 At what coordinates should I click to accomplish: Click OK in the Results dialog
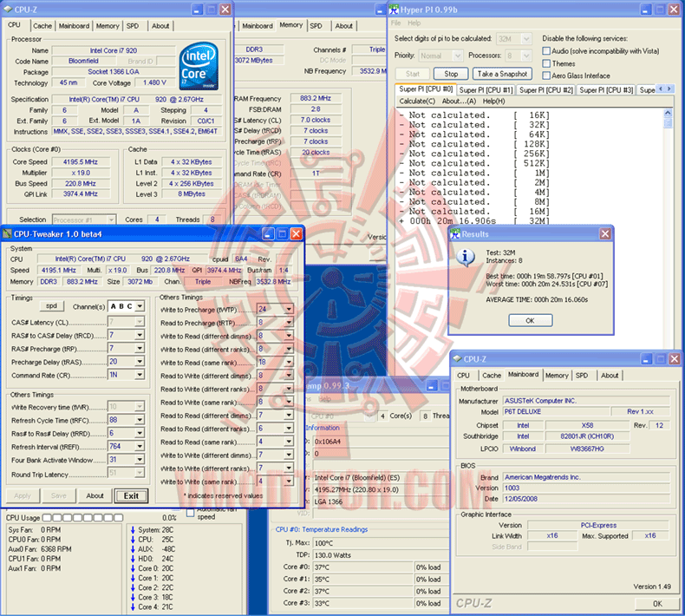[530, 320]
